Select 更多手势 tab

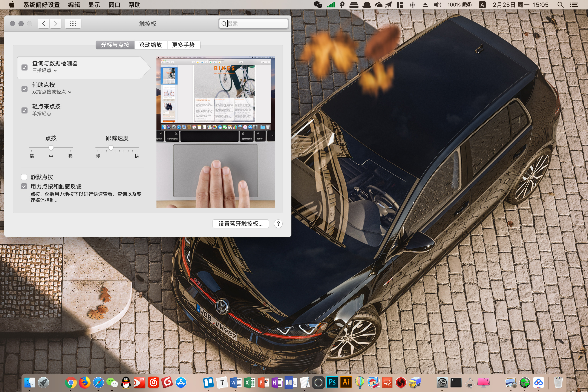(x=183, y=44)
